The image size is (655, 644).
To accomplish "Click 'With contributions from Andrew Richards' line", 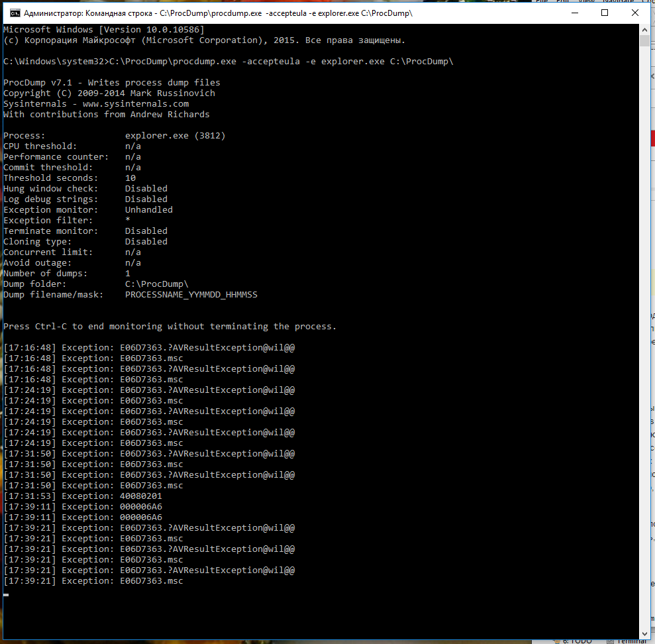I will [107, 115].
